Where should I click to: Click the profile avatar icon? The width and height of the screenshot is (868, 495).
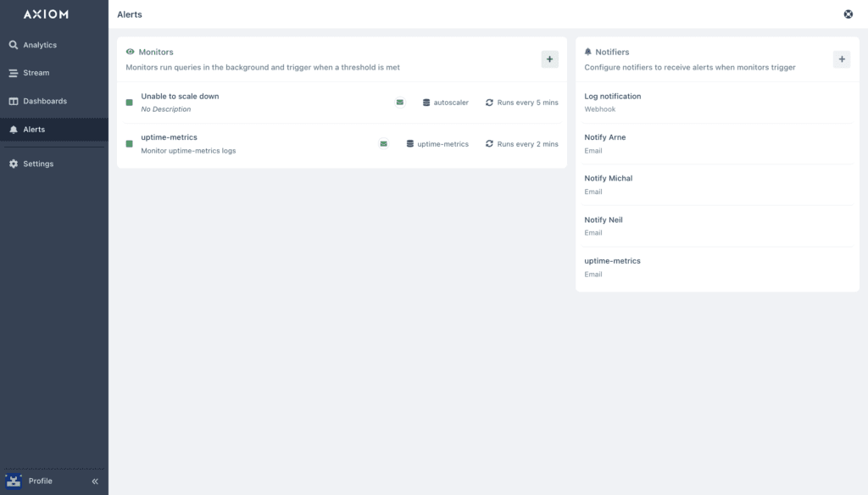tap(14, 481)
